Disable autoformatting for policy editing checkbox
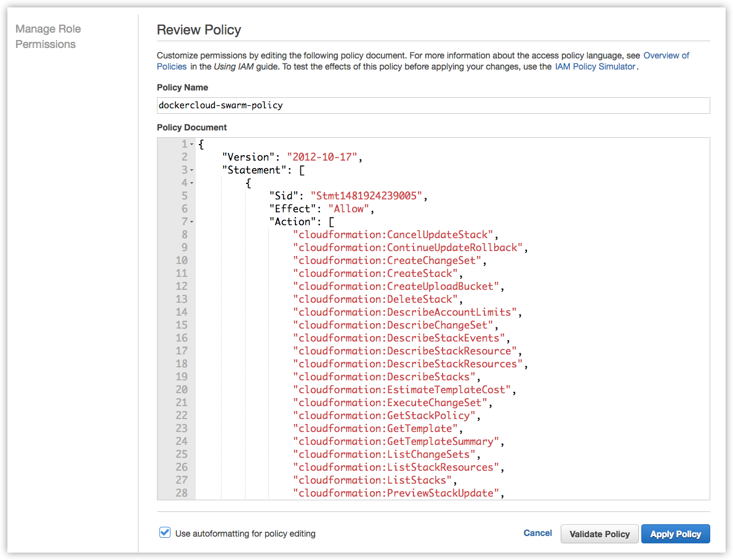733x560 pixels. [164, 533]
